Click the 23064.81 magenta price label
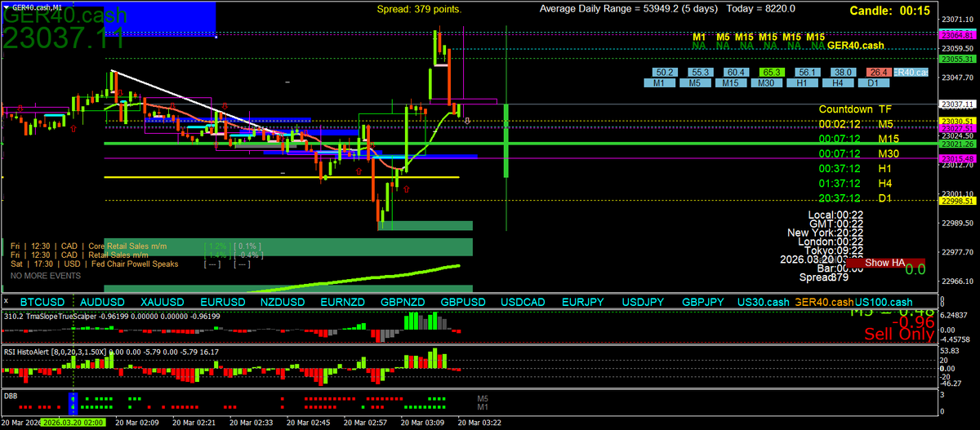980x430 pixels. [x=955, y=35]
